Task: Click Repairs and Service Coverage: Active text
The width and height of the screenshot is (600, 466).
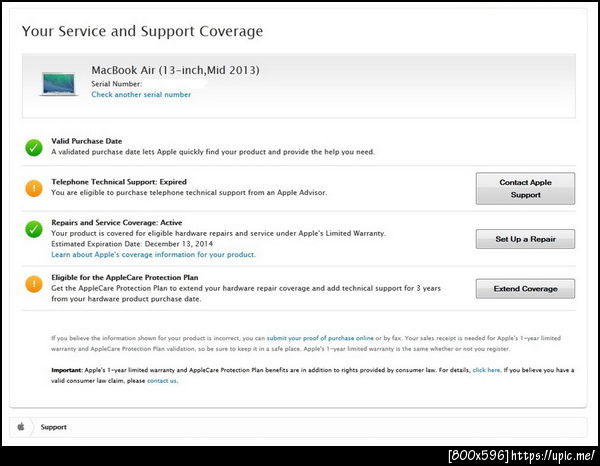Action: pos(117,223)
